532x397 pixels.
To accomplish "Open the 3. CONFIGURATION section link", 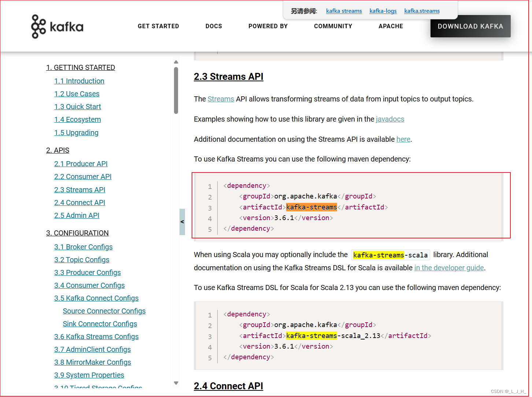I will 77,233.
